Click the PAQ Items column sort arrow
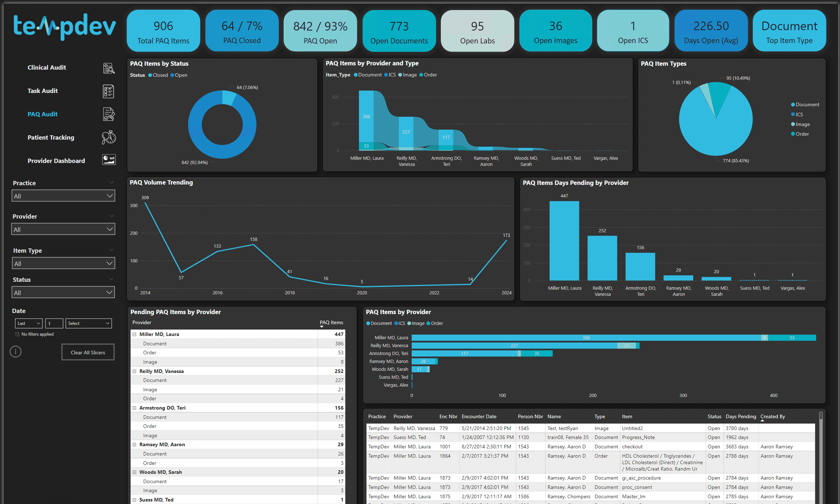This screenshot has height=504, width=840. click(322, 327)
